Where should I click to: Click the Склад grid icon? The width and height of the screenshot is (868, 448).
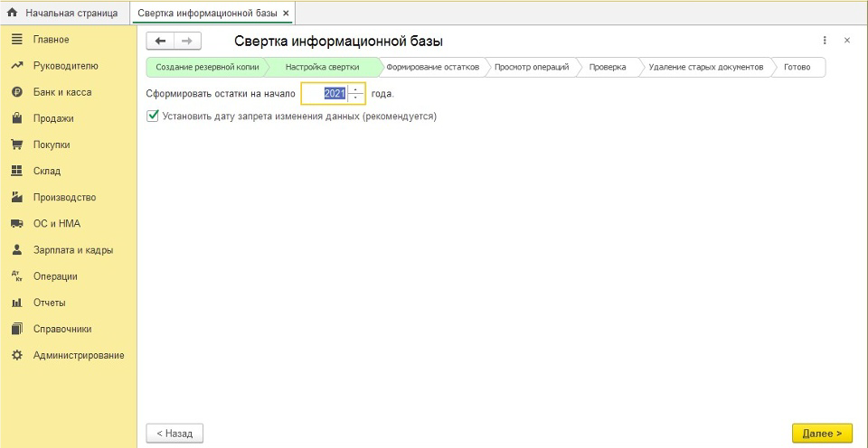point(16,171)
